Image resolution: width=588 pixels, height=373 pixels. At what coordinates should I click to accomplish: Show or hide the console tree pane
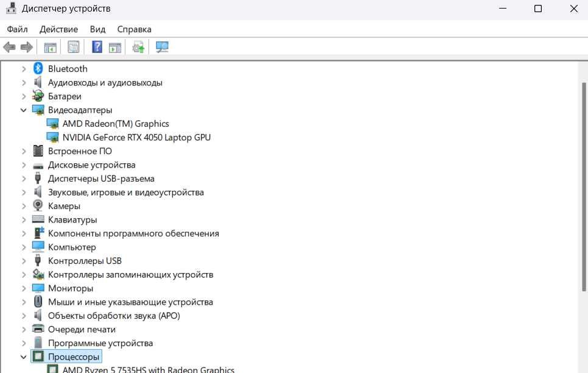tap(50, 48)
